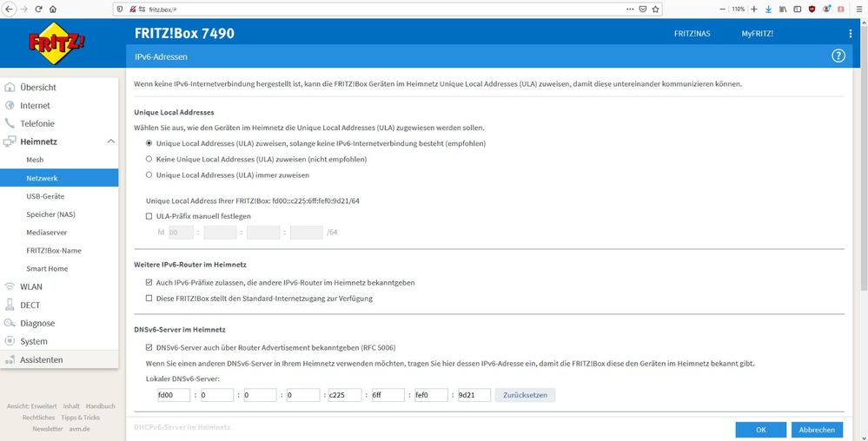Open the Firefox hamburger menu
This screenshot has height=441, width=868.
[x=858, y=10]
